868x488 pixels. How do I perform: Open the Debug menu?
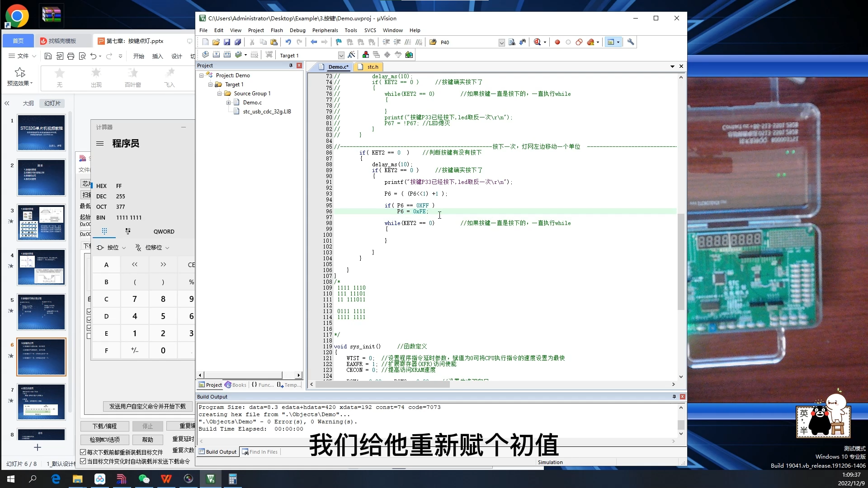297,30
